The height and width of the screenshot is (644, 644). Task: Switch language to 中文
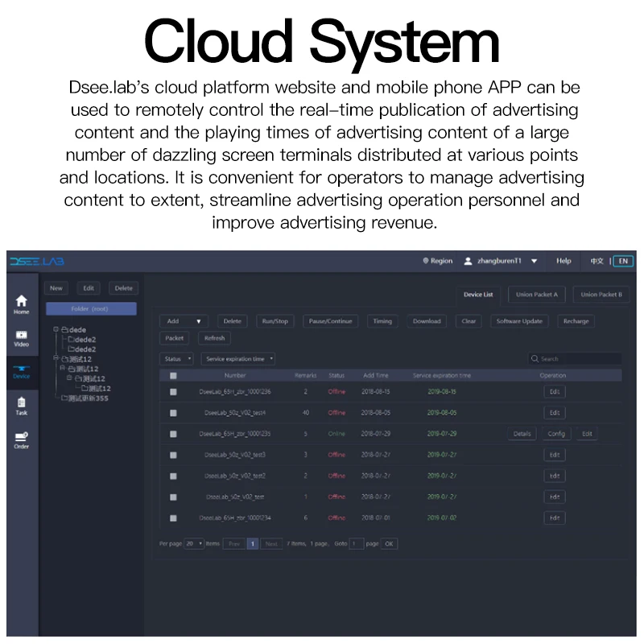tap(597, 261)
